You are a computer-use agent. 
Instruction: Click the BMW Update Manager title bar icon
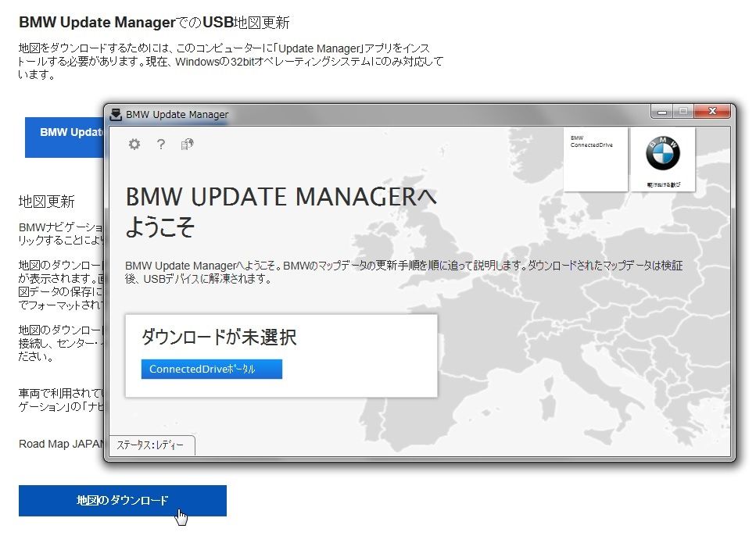(116, 115)
